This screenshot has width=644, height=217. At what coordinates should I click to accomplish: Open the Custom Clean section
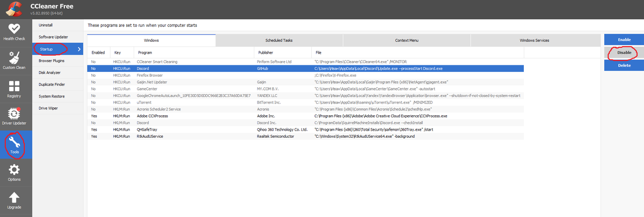coord(15,61)
